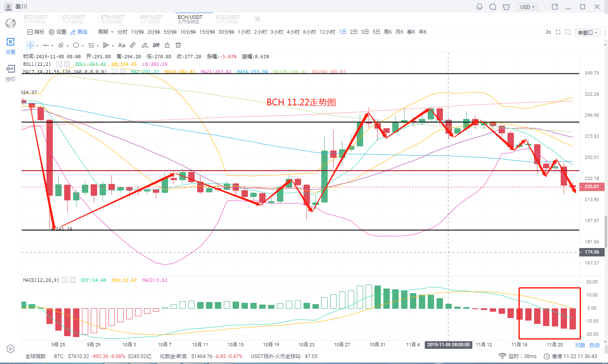Delete drawings with the trash icon
The height and width of the screenshot is (364, 608).
(178, 45)
